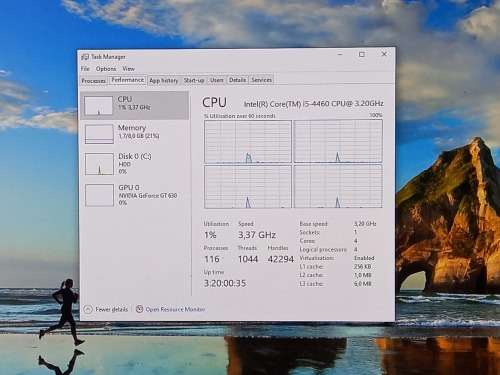Switch to the Services tab
Screen dimensions: 500x375
coord(262,80)
